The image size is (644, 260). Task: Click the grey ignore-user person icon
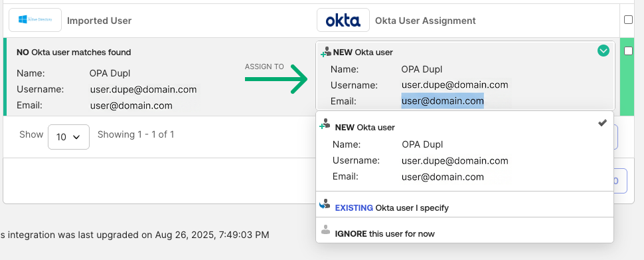pos(325,229)
